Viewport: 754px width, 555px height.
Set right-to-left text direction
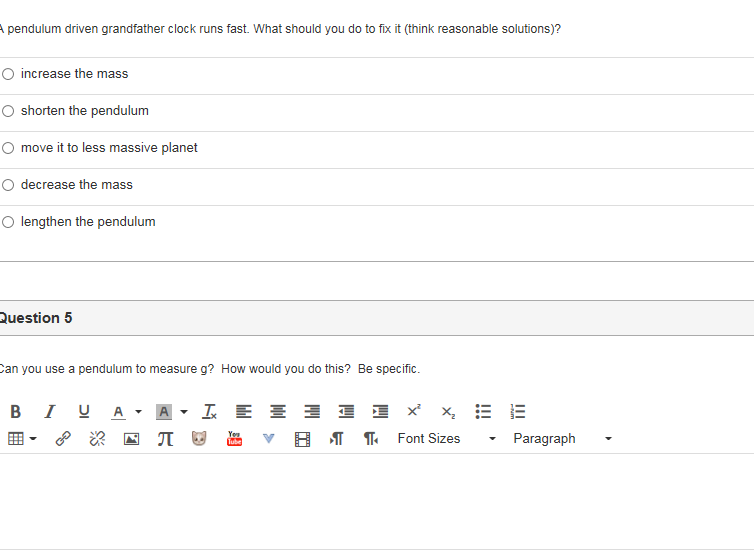coord(371,439)
